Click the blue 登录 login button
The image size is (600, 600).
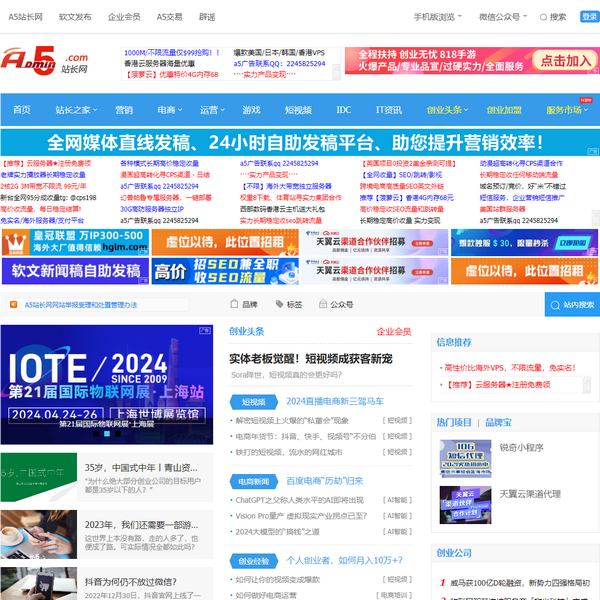[x=589, y=17]
